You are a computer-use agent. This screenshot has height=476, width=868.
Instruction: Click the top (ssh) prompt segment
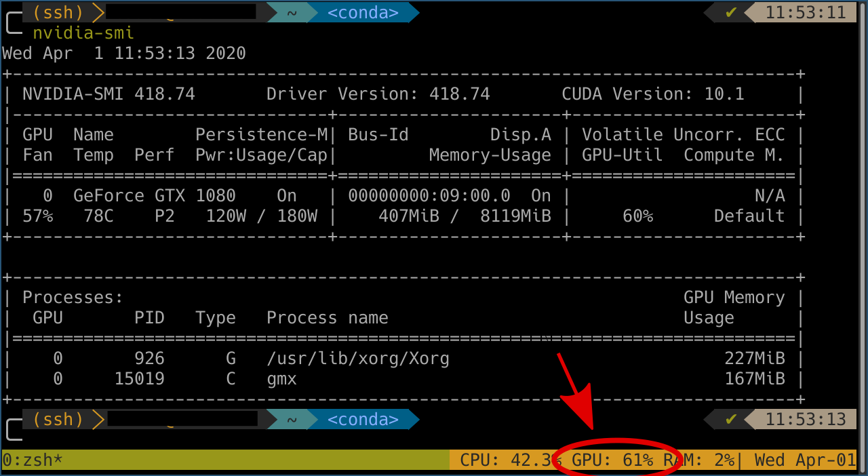pyautogui.click(x=62, y=13)
